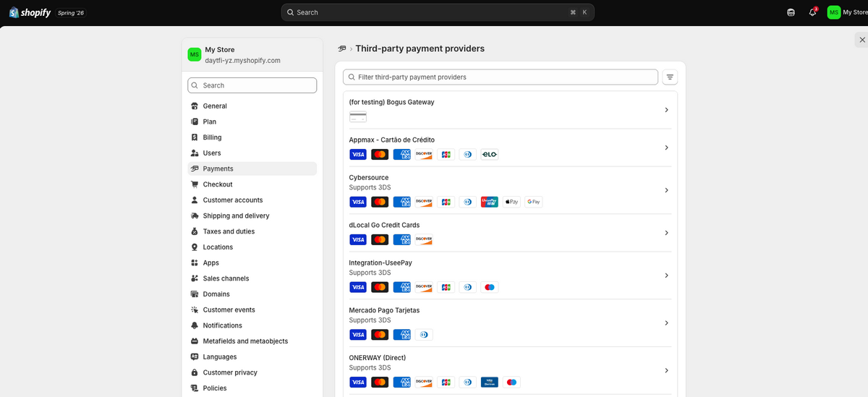The image size is (868, 397).
Task: Click the MS avatar in the store card
Action: point(195,55)
